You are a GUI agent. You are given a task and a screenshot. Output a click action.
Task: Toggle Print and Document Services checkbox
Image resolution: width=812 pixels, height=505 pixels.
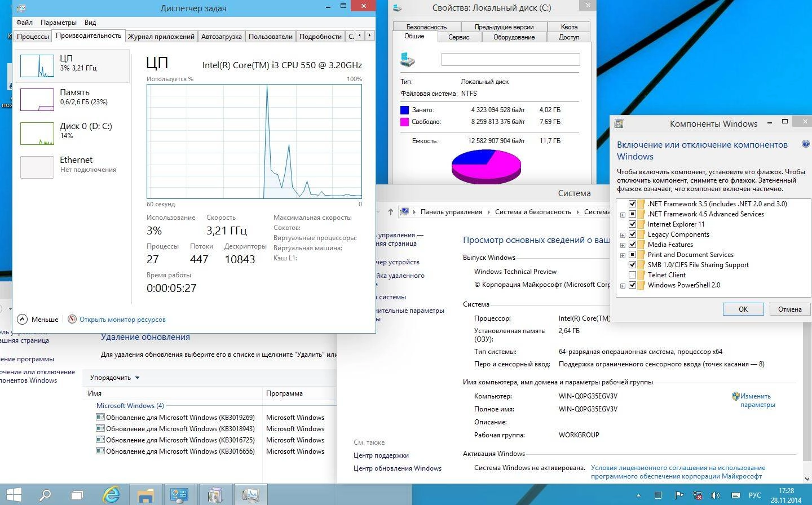click(x=632, y=255)
